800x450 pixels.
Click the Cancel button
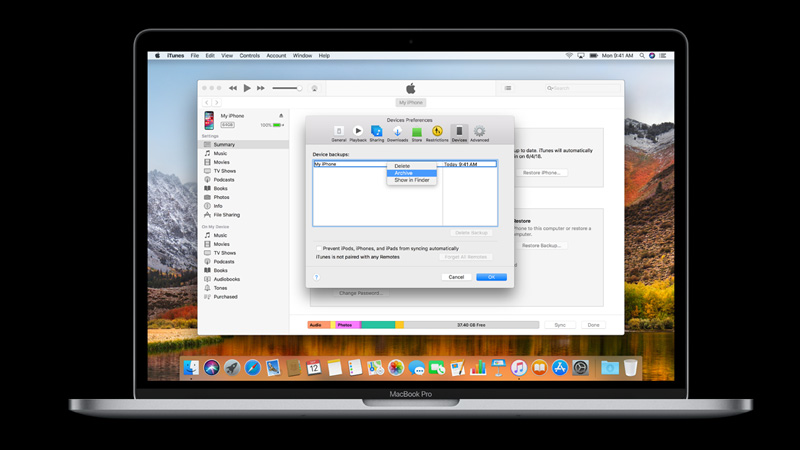(456, 277)
